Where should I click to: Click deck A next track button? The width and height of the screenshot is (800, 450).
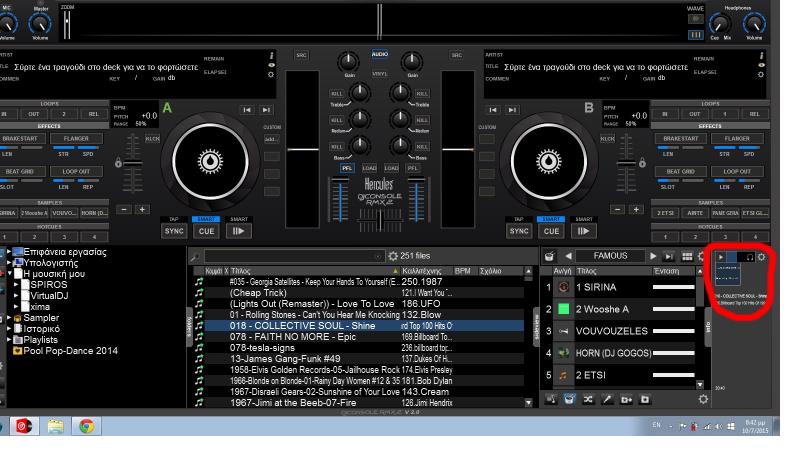click(x=266, y=110)
